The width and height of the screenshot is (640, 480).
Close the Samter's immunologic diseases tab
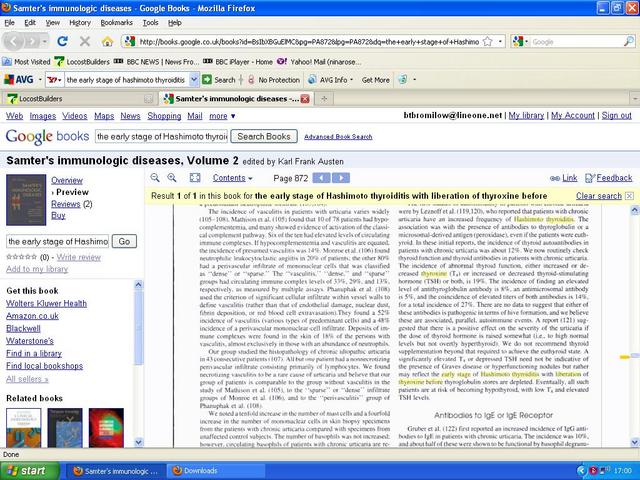click(x=304, y=99)
